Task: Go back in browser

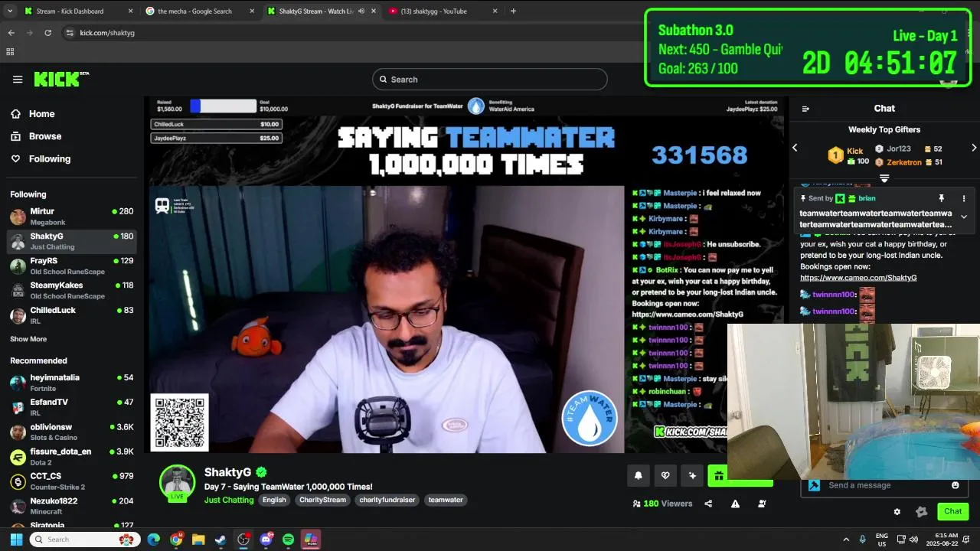Action: [11, 33]
